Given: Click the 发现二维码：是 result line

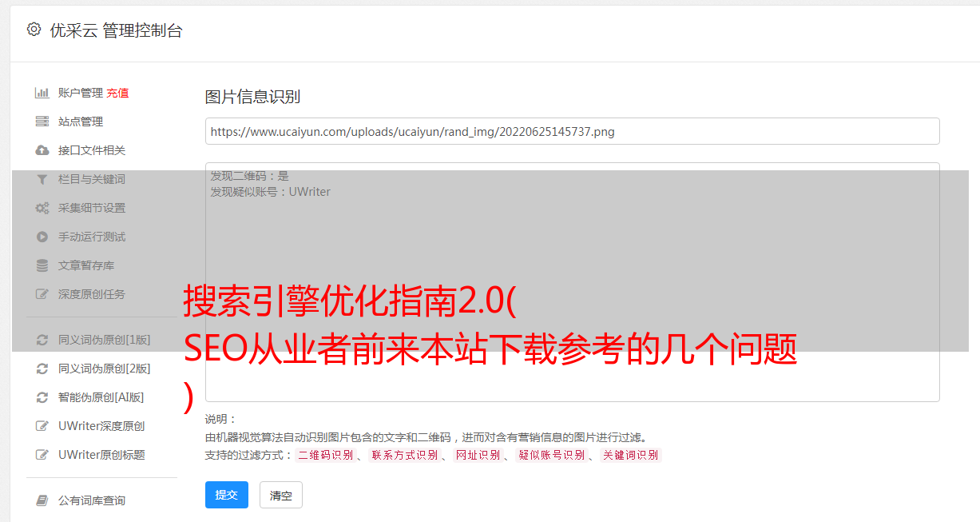Looking at the screenshot, I should point(250,176).
